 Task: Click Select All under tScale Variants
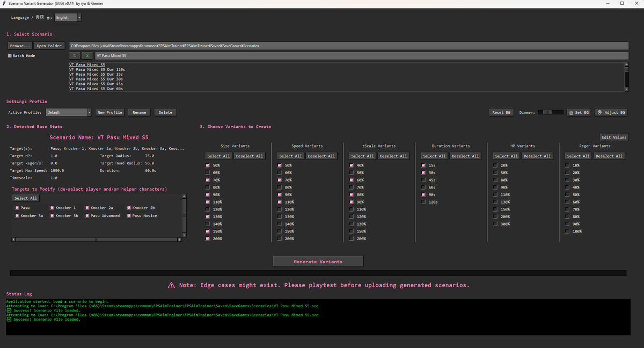pos(362,156)
